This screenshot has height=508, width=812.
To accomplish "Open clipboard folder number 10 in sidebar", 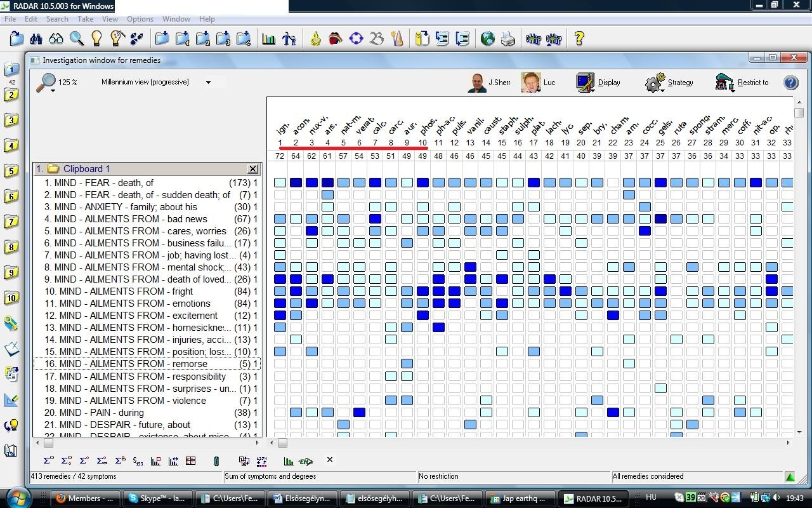I will click(11, 298).
